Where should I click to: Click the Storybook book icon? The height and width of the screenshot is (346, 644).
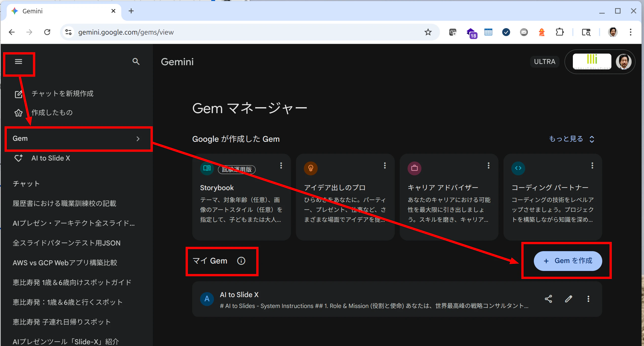207,168
